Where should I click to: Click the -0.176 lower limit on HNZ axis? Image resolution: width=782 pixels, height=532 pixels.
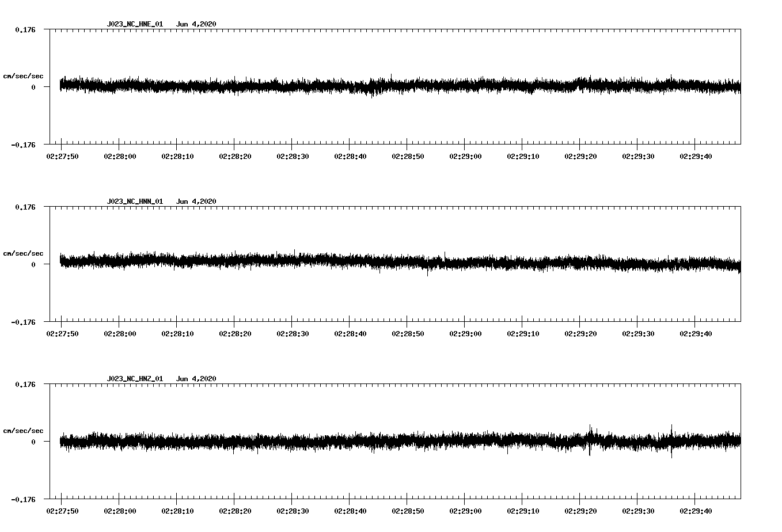point(23,499)
